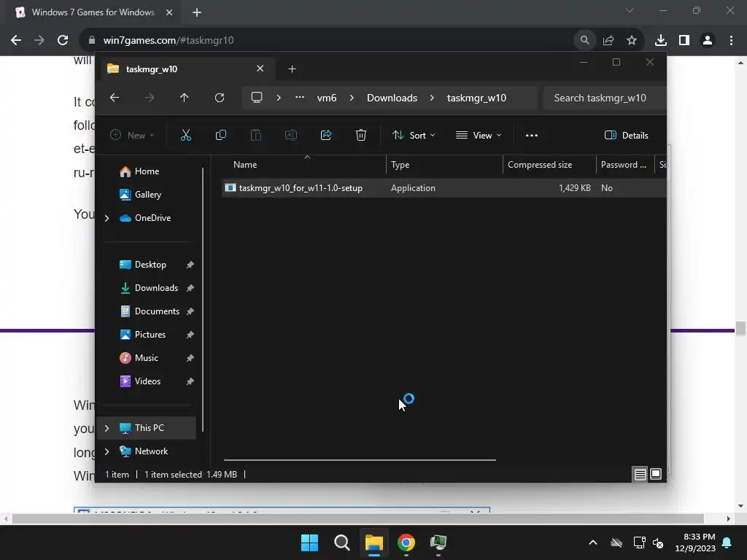The height and width of the screenshot is (560, 747).
Task: Click the Share icon in Explorer toolbar
Action: (x=326, y=135)
